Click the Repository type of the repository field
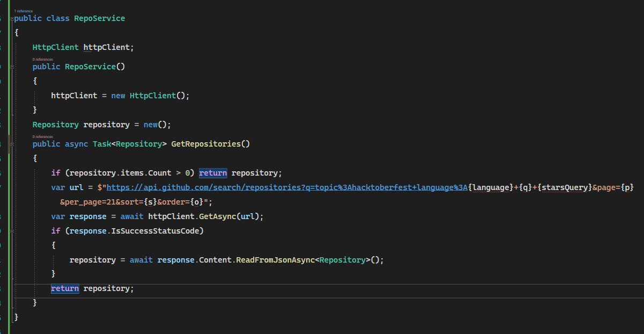Viewport: 644px width, 334px height. pyautogui.click(x=56, y=125)
